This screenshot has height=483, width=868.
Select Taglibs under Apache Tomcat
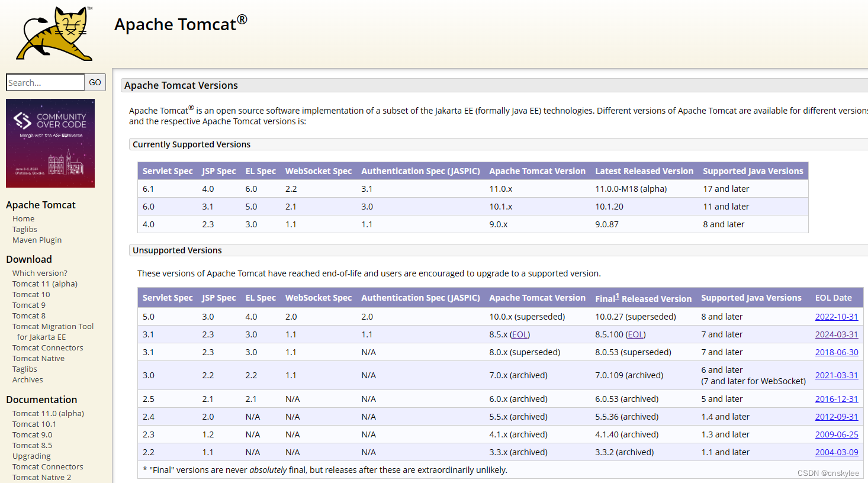point(24,229)
